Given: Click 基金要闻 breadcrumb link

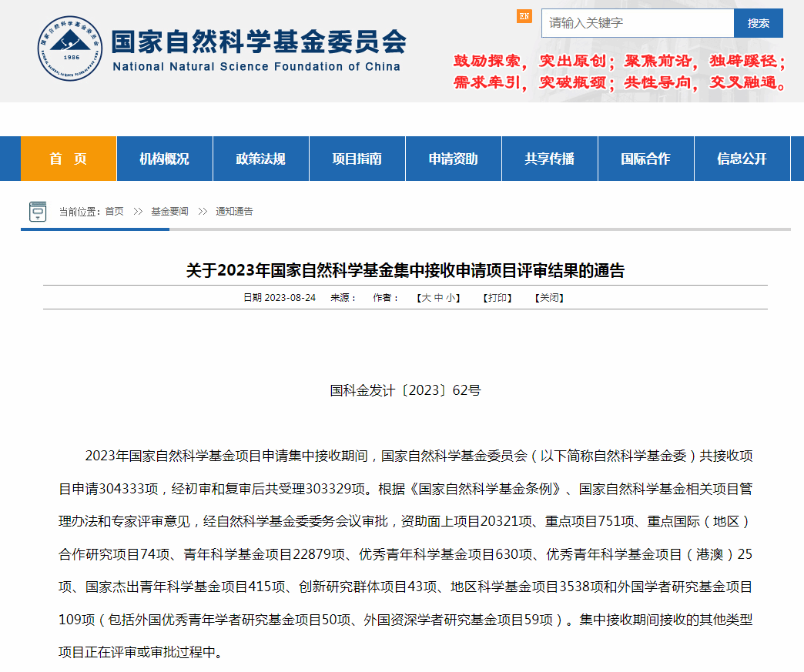Looking at the screenshot, I should 169,211.
